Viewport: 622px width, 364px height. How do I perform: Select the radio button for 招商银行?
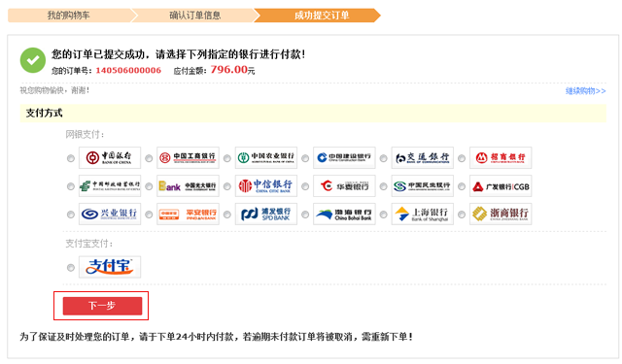coord(462,158)
